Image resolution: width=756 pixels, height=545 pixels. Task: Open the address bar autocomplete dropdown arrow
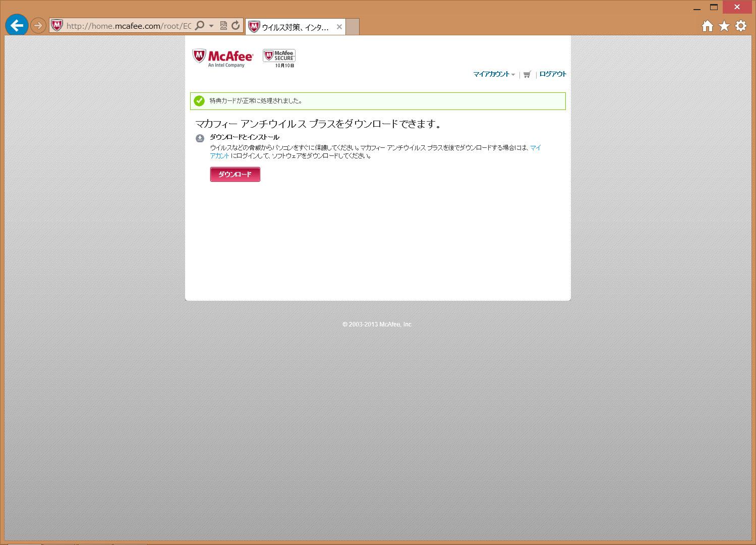tap(211, 26)
